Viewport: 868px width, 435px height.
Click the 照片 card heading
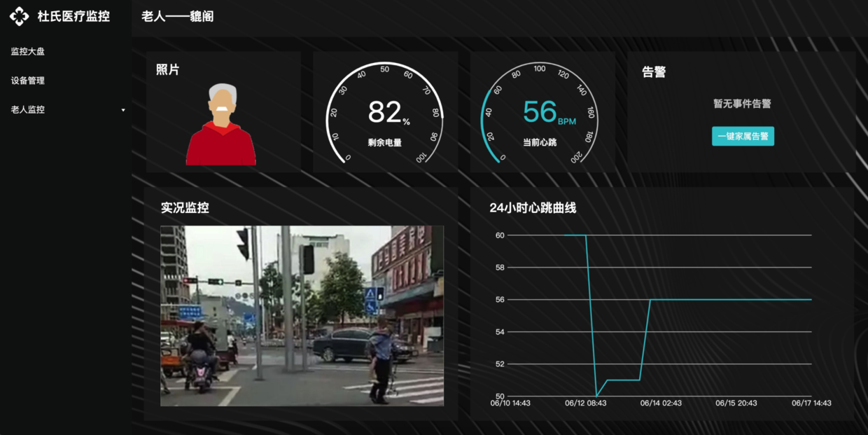[167, 69]
